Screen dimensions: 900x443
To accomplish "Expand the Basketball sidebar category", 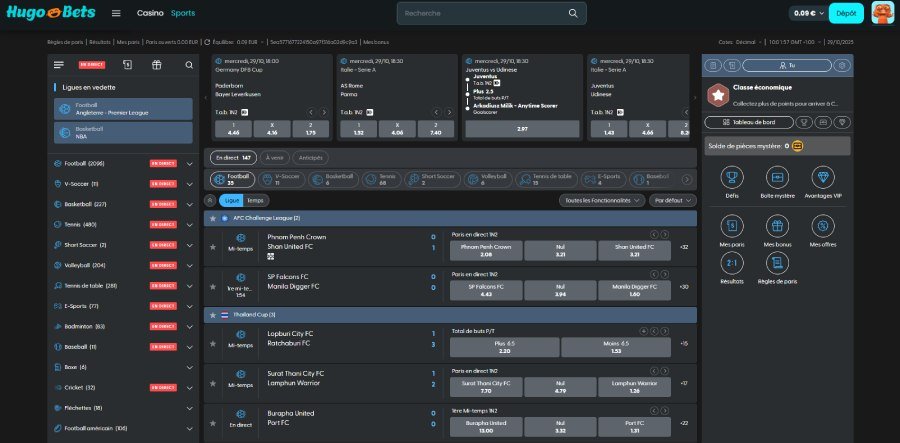I will click(189, 204).
